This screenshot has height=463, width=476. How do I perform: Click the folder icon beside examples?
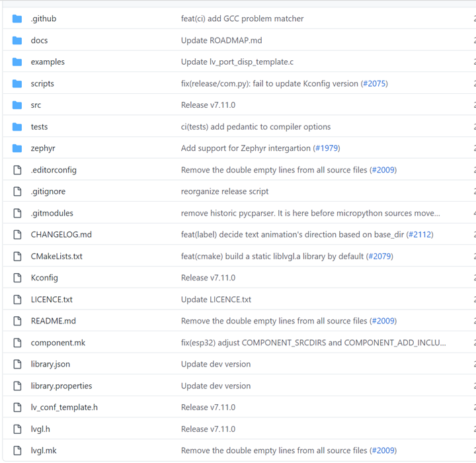click(17, 62)
